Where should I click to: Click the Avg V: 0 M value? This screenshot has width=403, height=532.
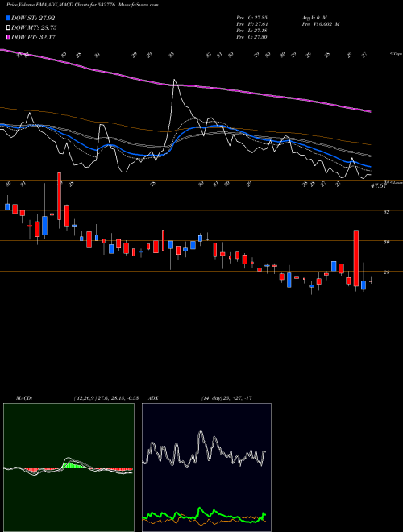click(314, 18)
